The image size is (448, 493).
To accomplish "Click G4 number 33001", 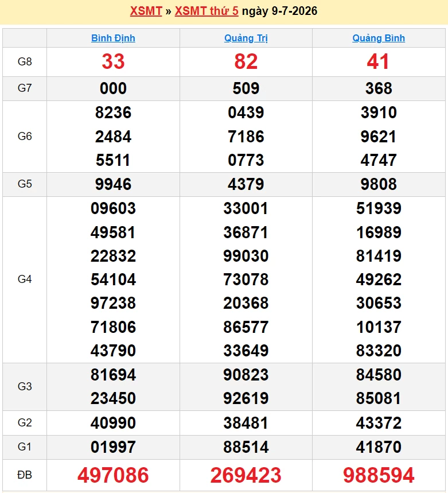I will pos(246,208).
